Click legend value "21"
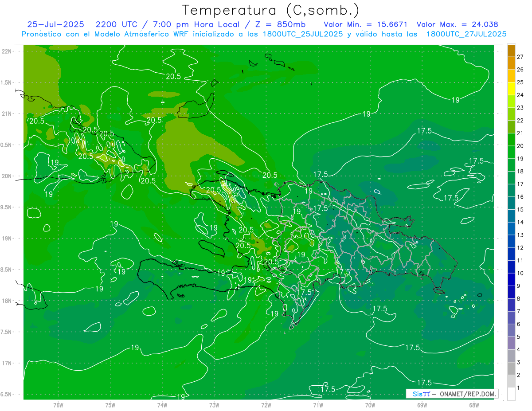Viewport: 532px width, 411px height. coord(520,133)
